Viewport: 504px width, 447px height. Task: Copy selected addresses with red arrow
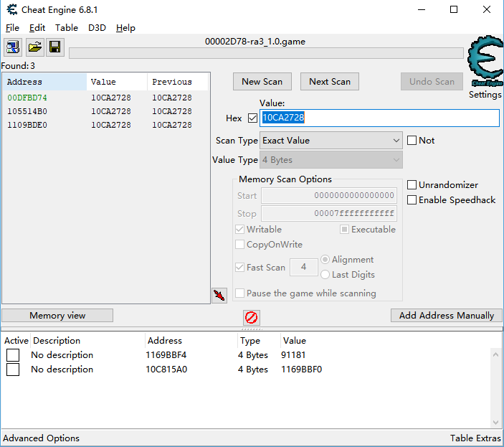click(x=219, y=295)
